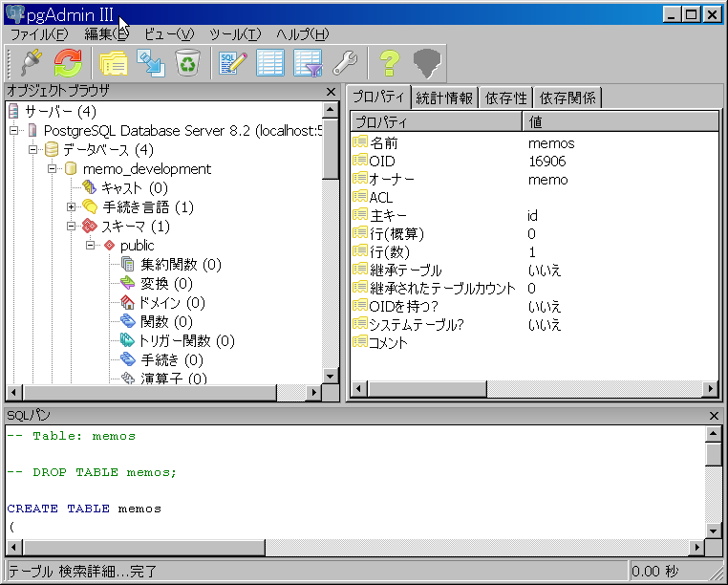Select the オーナー property row

point(534,180)
